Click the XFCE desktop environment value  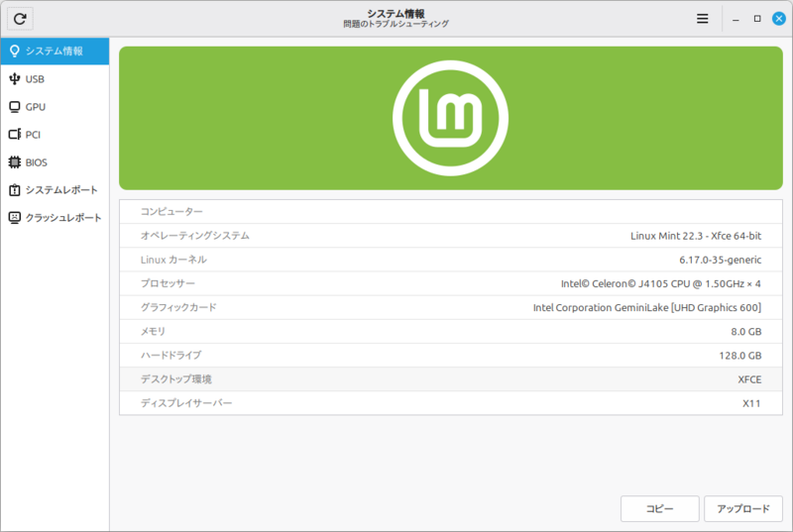(x=749, y=379)
